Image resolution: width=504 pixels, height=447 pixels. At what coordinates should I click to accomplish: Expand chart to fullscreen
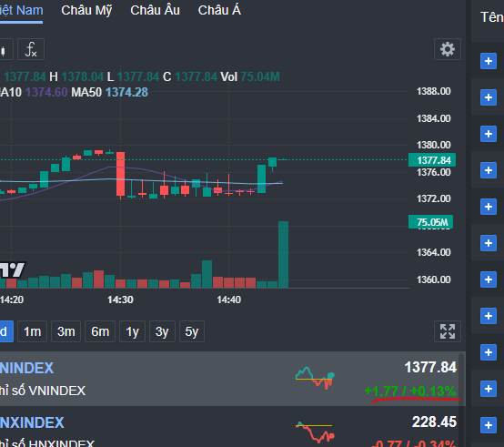448,331
